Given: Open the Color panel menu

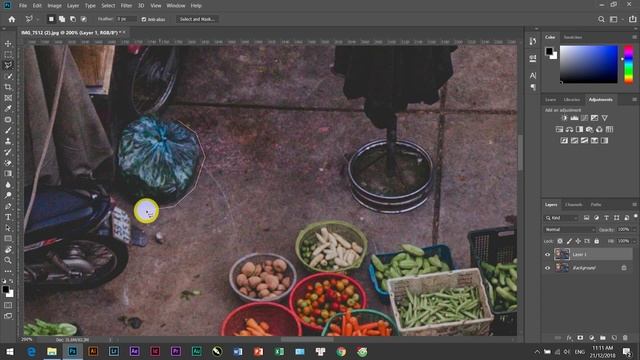Looking at the screenshot, I should point(634,37).
